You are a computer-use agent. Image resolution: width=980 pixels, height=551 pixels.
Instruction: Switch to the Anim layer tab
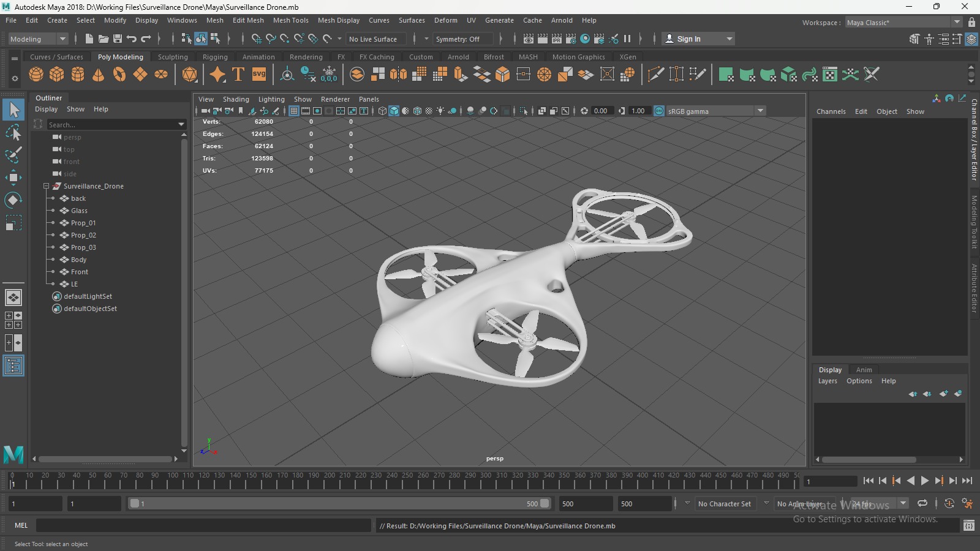click(x=864, y=370)
